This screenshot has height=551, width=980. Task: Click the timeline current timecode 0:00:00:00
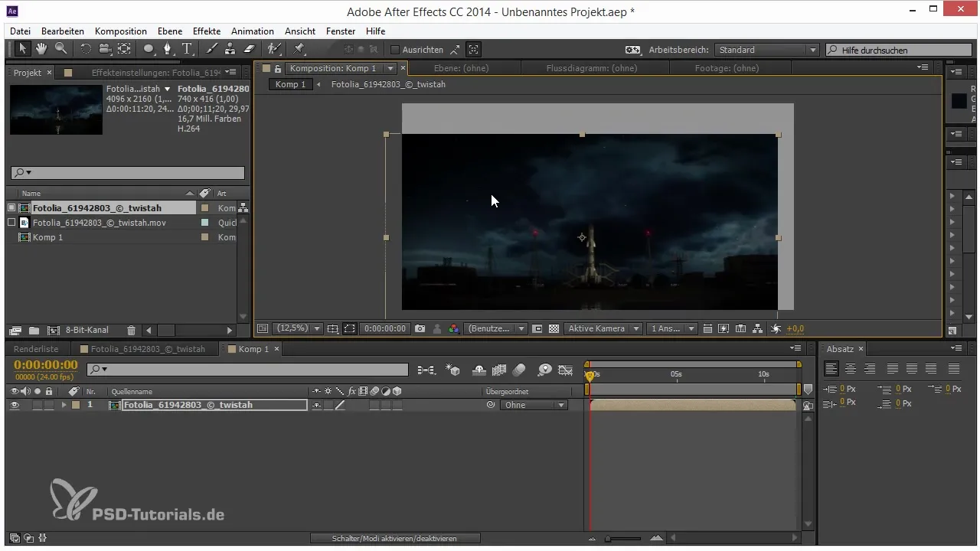tap(46, 364)
